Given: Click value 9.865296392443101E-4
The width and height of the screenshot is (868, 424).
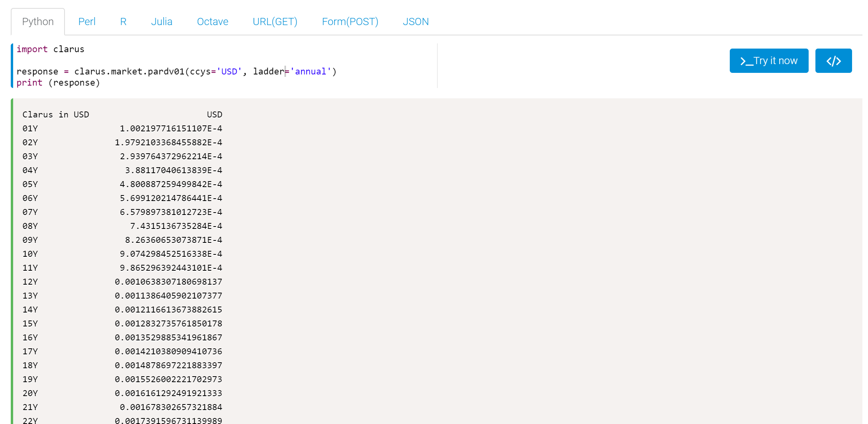Looking at the screenshot, I should coord(171,268).
